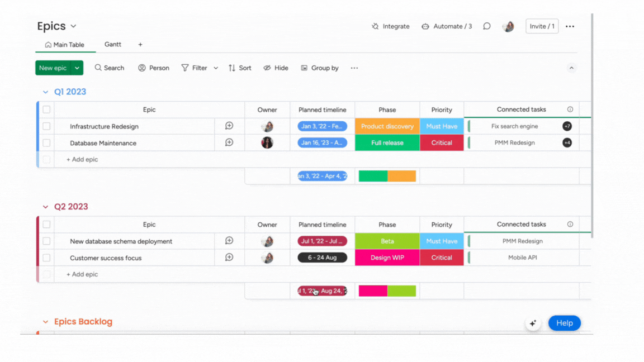Open the board discussion chat bubble icon
This screenshot has width=644, height=362.
[487, 26]
